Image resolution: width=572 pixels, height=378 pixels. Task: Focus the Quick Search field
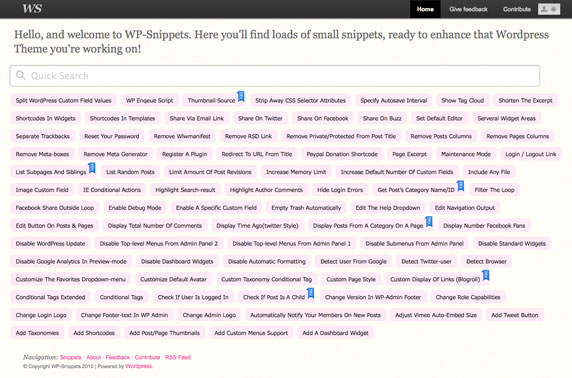click(275, 76)
